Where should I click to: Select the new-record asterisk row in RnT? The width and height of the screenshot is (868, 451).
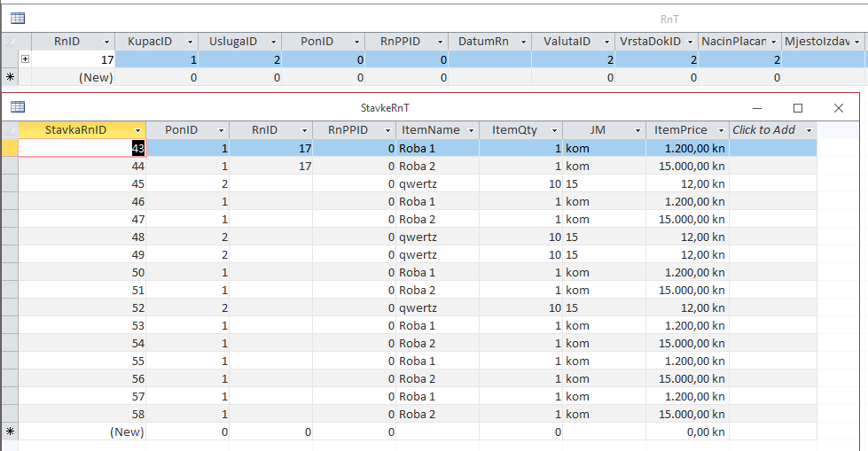click(x=10, y=77)
